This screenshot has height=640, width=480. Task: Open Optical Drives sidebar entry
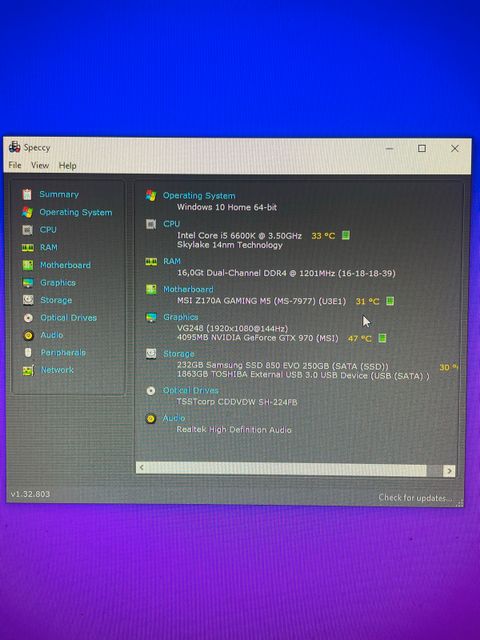68,318
